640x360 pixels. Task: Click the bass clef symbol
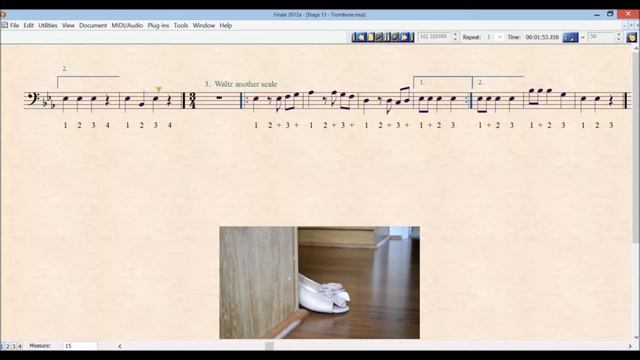32,99
